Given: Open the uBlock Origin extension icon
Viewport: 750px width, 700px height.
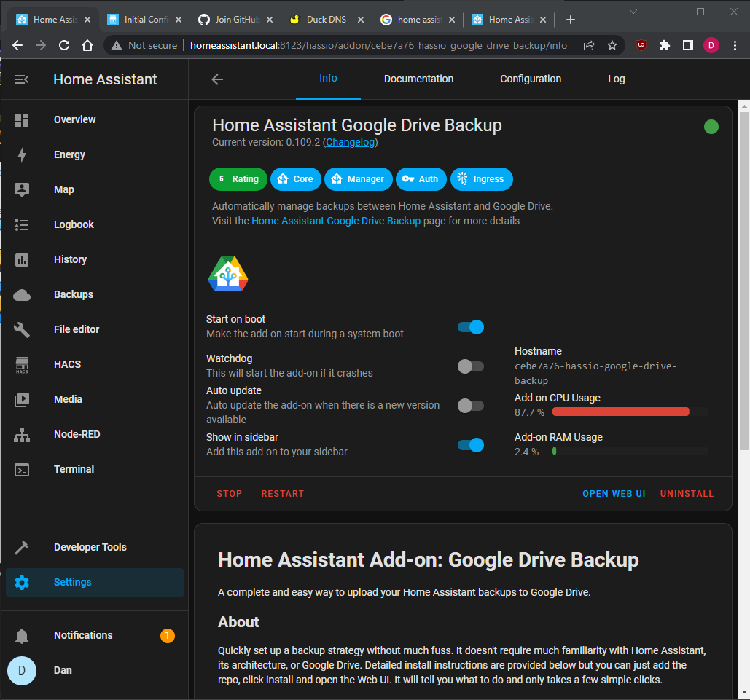Looking at the screenshot, I should 641,45.
